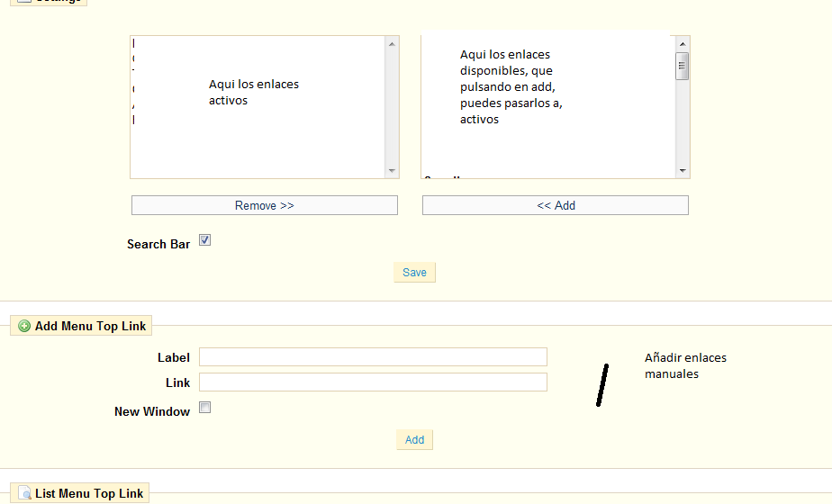Select the List Menu Top Link section title
This screenshot has height=504, width=832.
tap(89, 493)
